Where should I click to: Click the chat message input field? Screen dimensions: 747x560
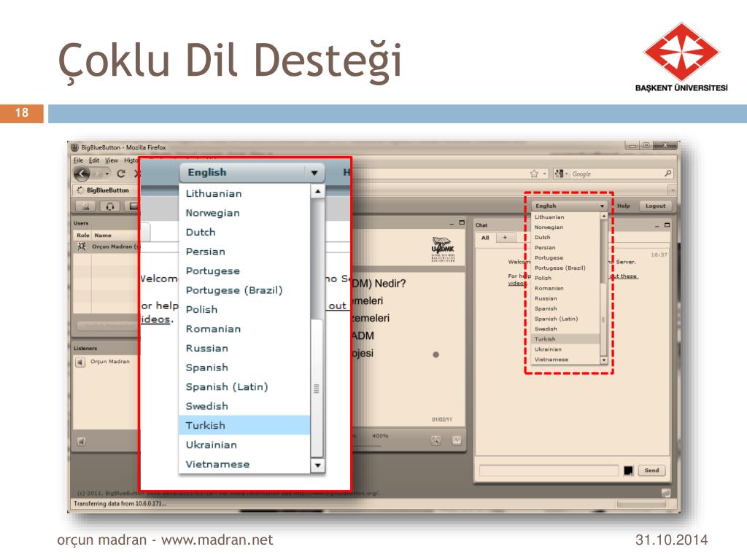click(x=549, y=470)
